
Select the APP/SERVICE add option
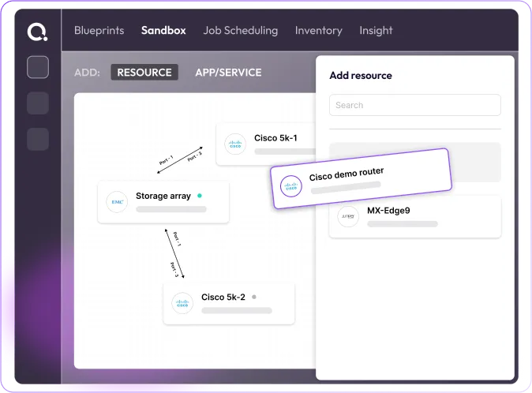point(228,73)
